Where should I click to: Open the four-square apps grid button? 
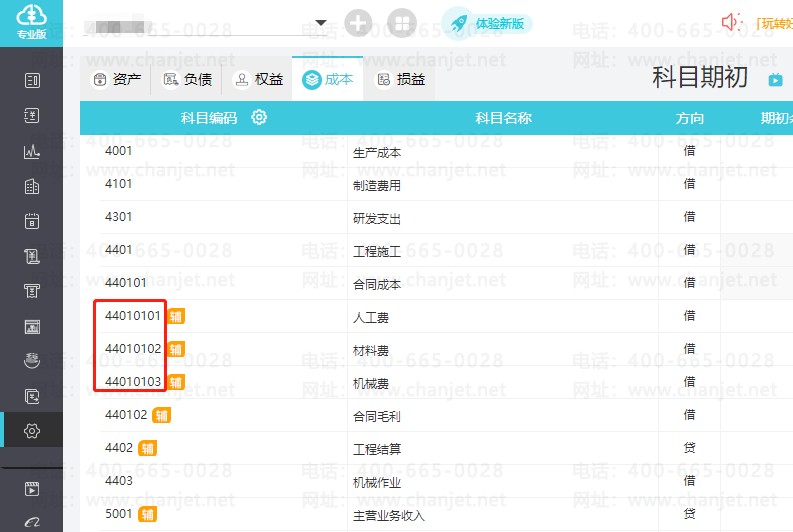point(402,23)
